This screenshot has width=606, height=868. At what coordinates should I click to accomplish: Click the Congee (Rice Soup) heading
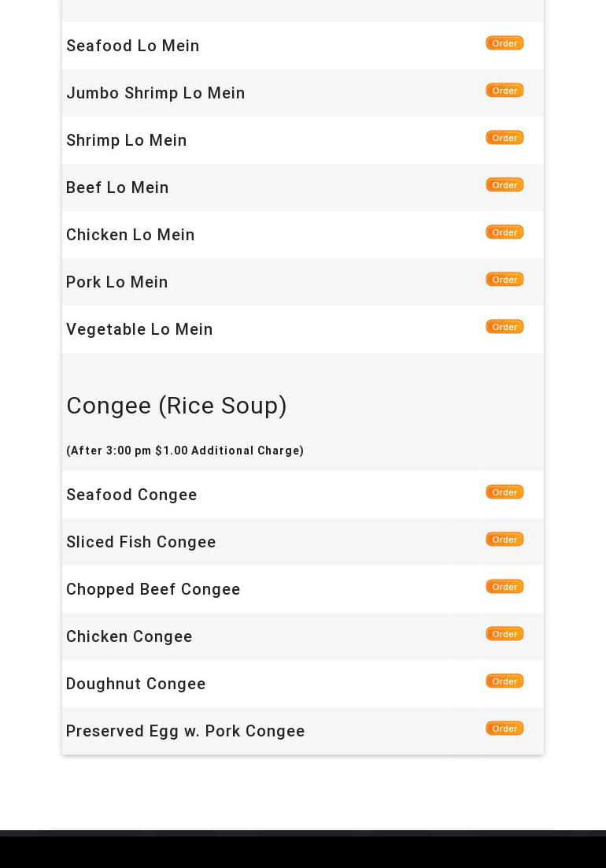176,406
